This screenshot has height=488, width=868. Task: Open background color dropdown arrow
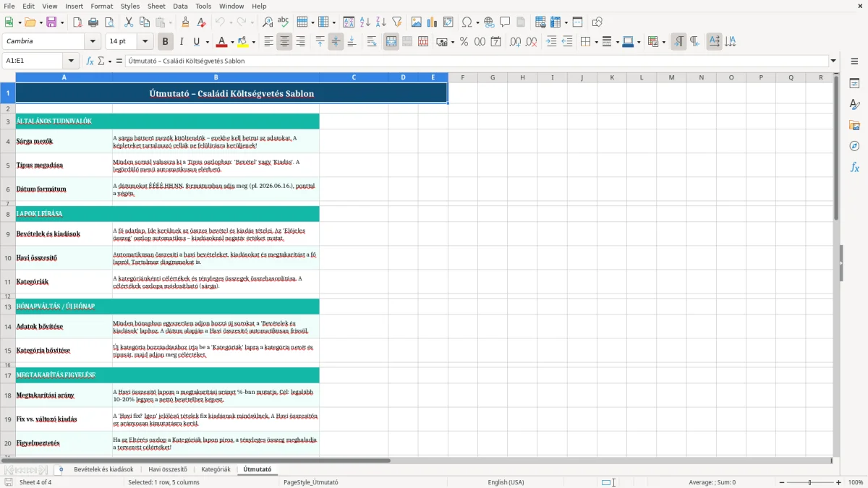coord(254,42)
